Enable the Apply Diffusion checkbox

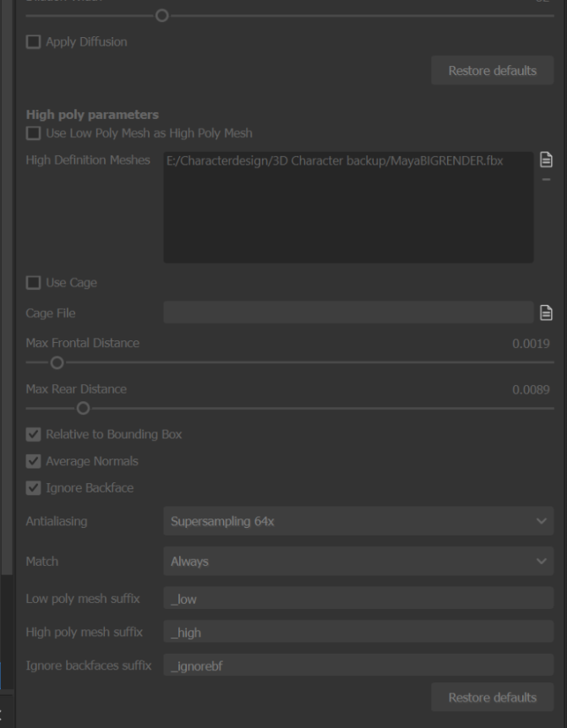point(34,42)
